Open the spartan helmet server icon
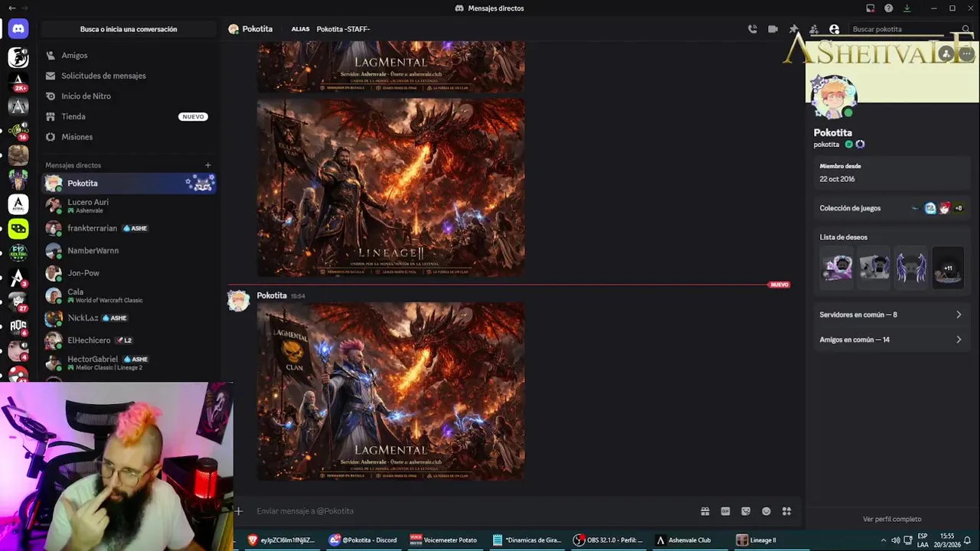The width and height of the screenshot is (980, 551). [x=18, y=57]
